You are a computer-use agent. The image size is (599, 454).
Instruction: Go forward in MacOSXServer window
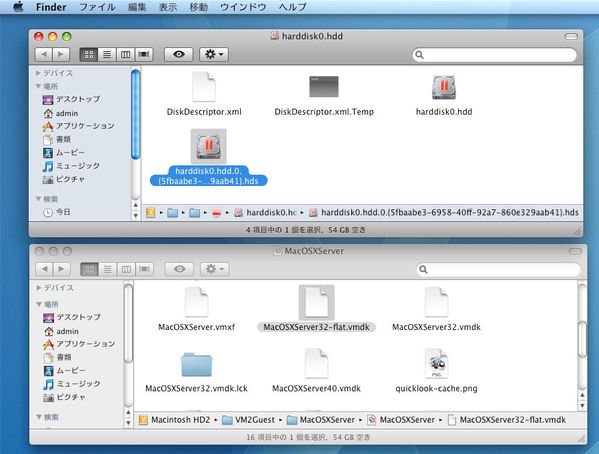pos(62,269)
